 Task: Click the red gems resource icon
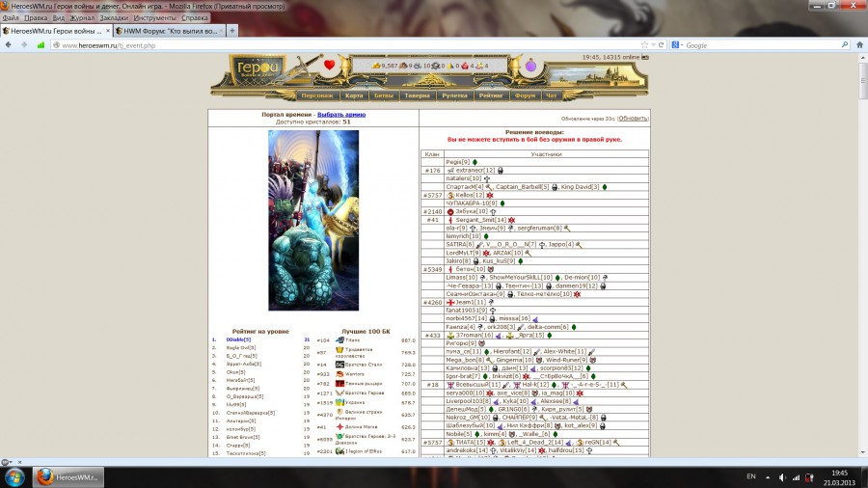click(x=465, y=66)
